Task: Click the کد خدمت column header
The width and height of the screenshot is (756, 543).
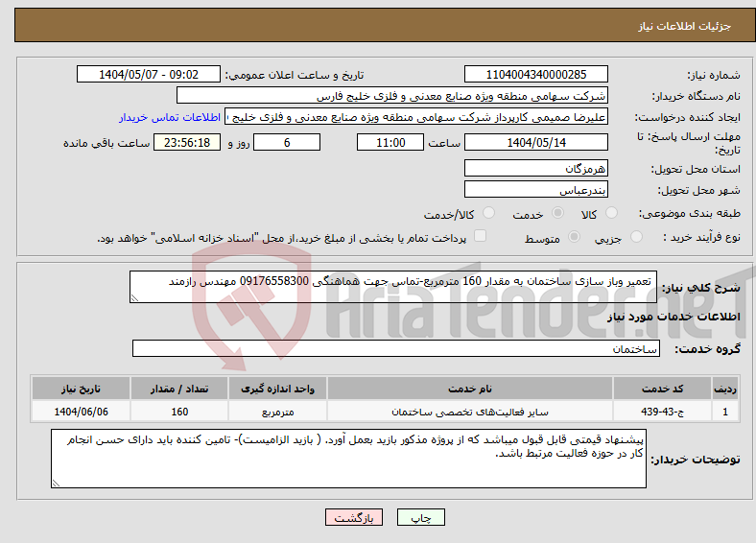Action: pos(663,389)
